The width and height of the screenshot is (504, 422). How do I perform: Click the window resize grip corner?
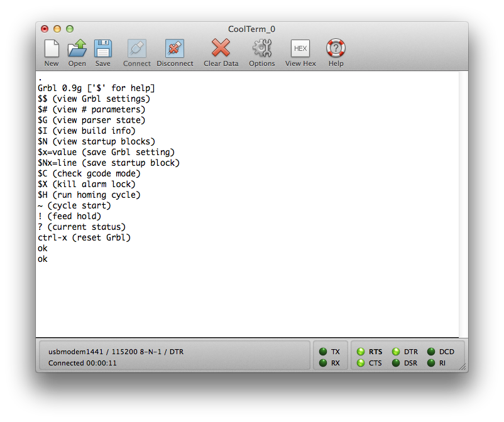click(x=463, y=367)
